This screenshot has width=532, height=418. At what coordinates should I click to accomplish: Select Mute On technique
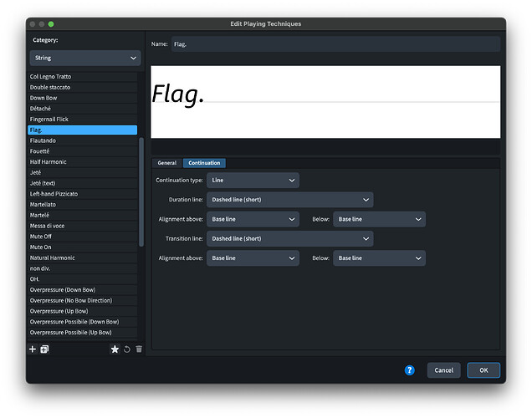[x=83, y=247]
